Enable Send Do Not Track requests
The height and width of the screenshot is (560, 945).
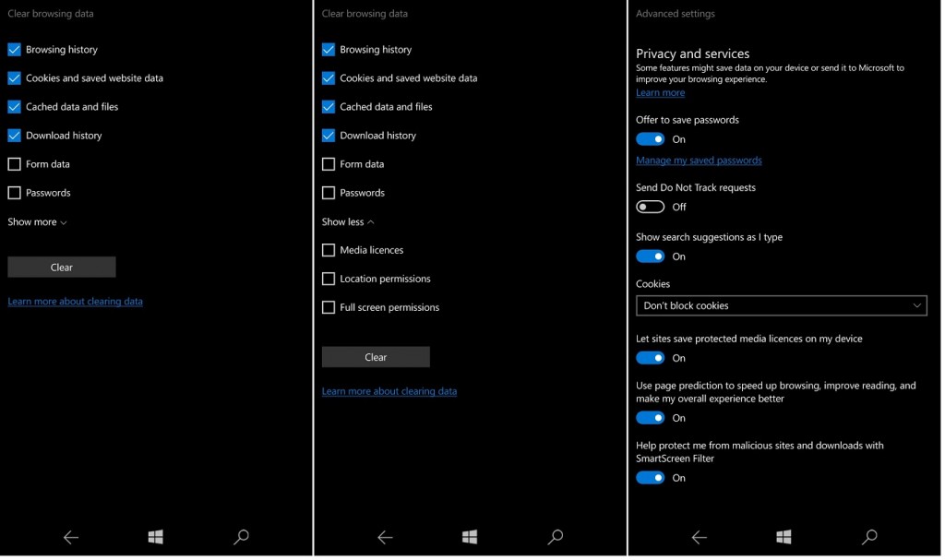pos(651,207)
